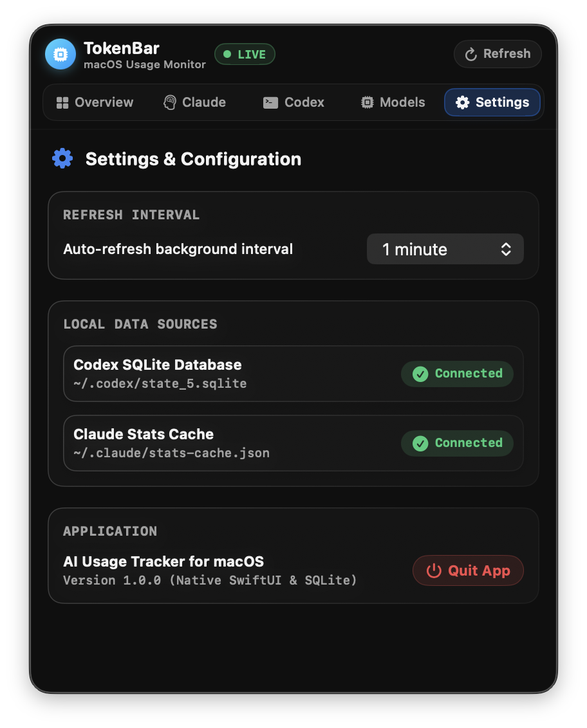Screen dimensions: 587x728
Task: Click the TokenBar chip app icon
Action: tap(61, 54)
